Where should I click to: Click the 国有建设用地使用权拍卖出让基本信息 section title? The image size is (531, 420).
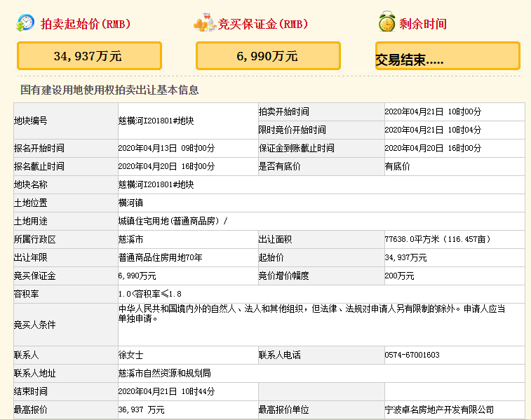(109, 90)
